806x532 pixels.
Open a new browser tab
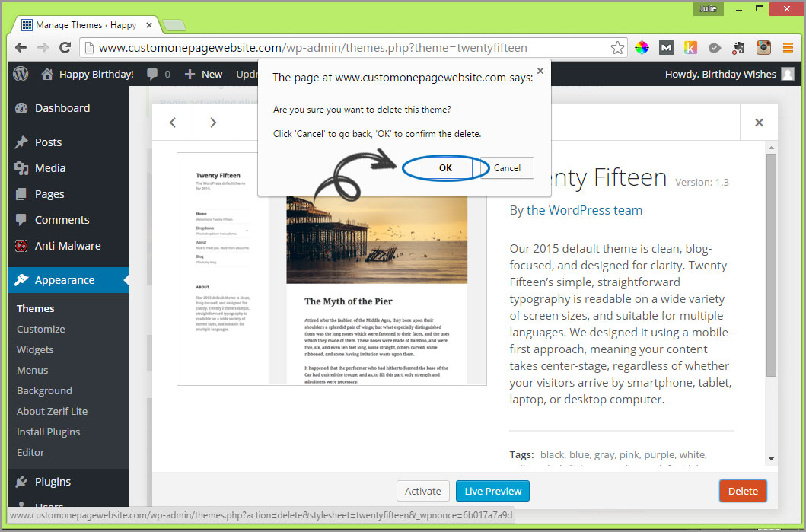[174, 25]
